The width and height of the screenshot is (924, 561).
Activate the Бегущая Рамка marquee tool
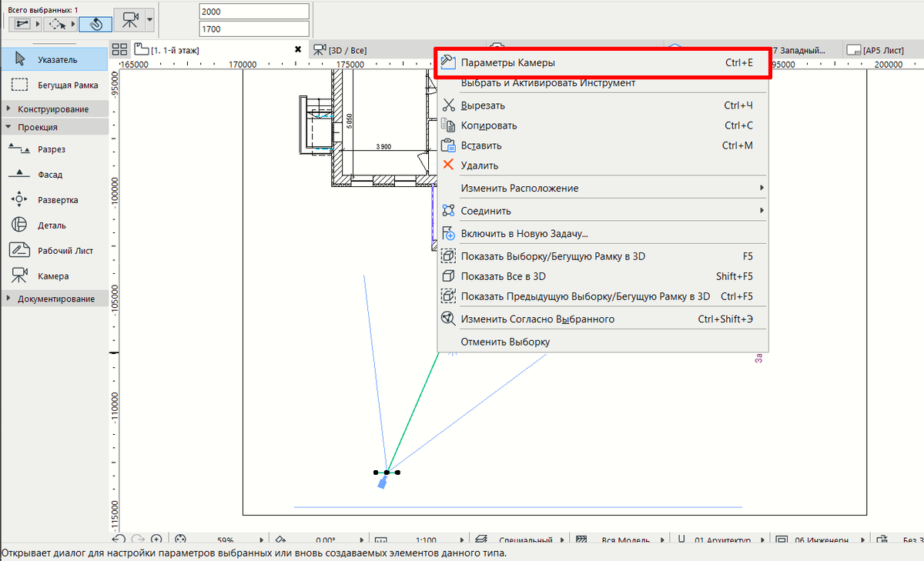coord(54,85)
